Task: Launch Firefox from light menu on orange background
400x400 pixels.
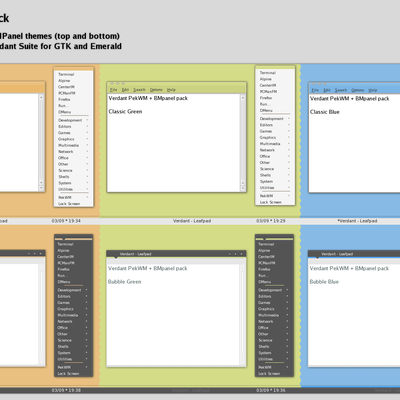Action: point(64,99)
